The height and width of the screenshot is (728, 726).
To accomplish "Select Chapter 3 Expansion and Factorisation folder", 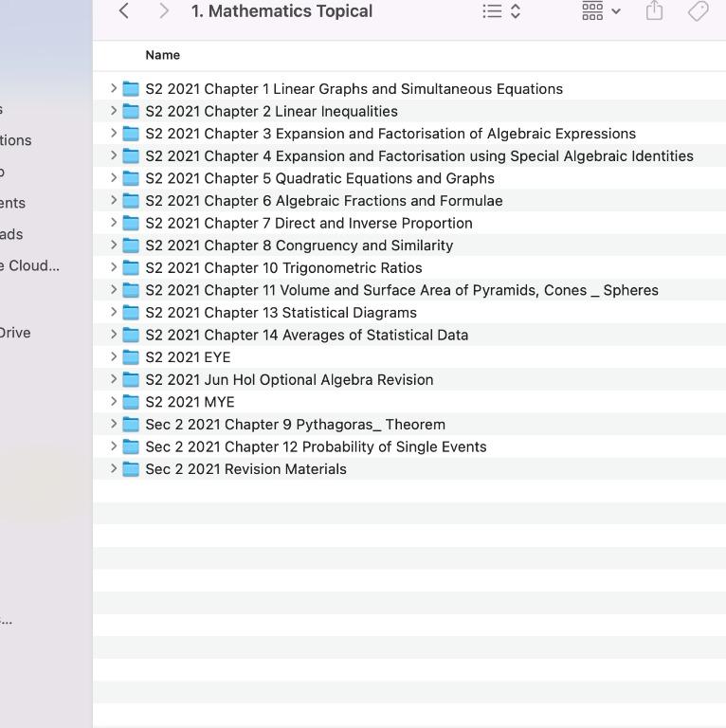I will 390,134.
